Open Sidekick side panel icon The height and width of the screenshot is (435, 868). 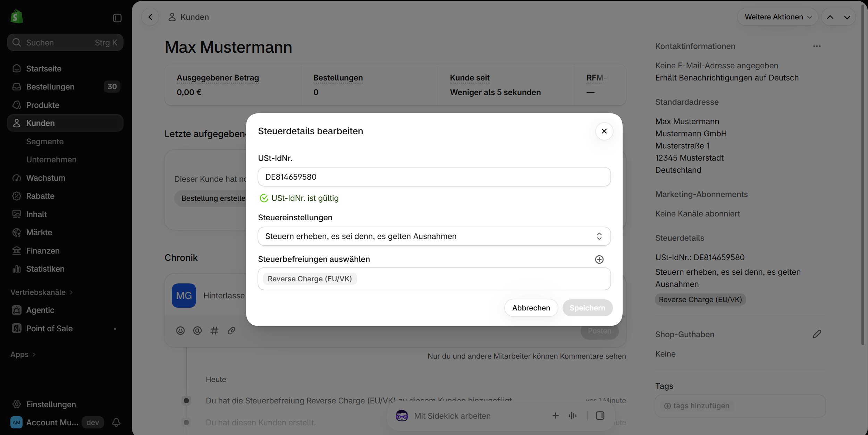pyautogui.click(x=600, y=416)
